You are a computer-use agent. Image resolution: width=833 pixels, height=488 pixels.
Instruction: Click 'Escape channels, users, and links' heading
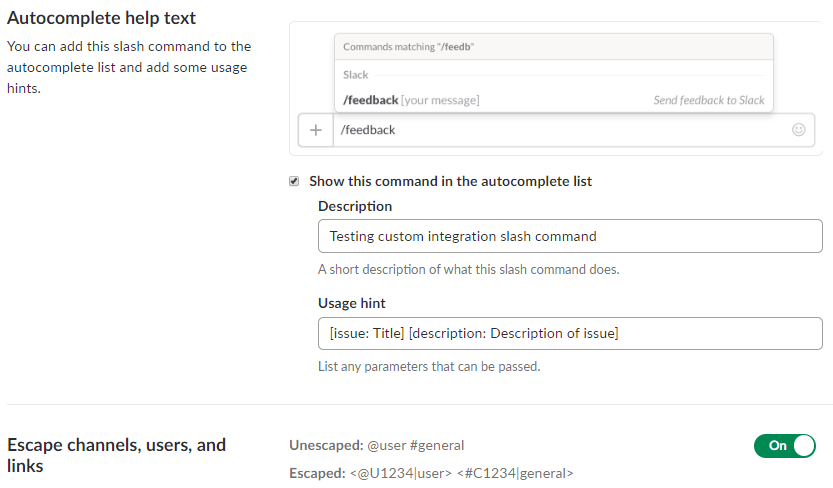pos(116,455)
